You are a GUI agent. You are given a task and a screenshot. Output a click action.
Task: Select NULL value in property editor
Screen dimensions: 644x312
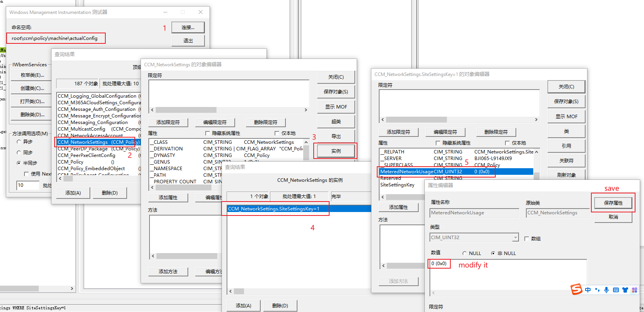[464, 253]
